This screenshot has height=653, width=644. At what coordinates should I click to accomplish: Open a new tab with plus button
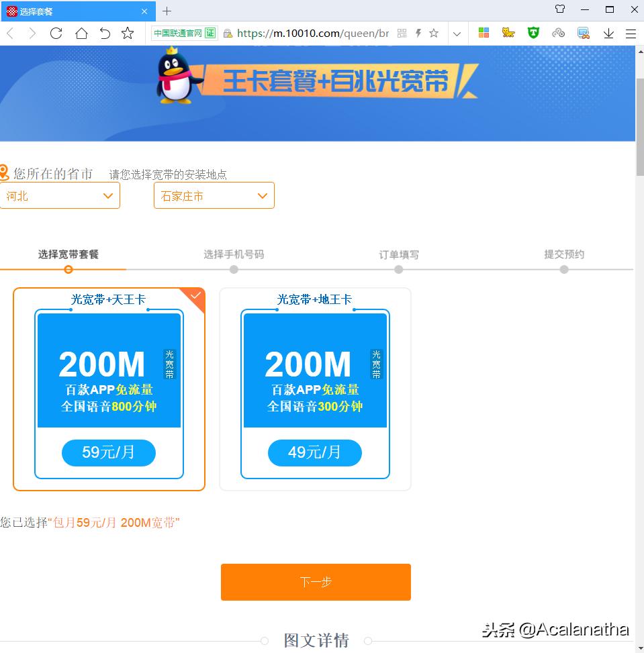tap(167, 11)
